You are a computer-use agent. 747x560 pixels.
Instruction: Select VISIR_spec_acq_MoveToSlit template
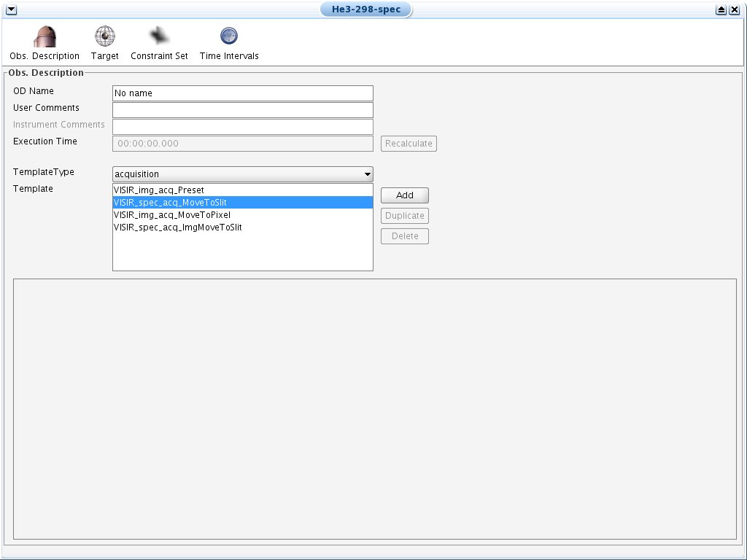tap(242, 203)
